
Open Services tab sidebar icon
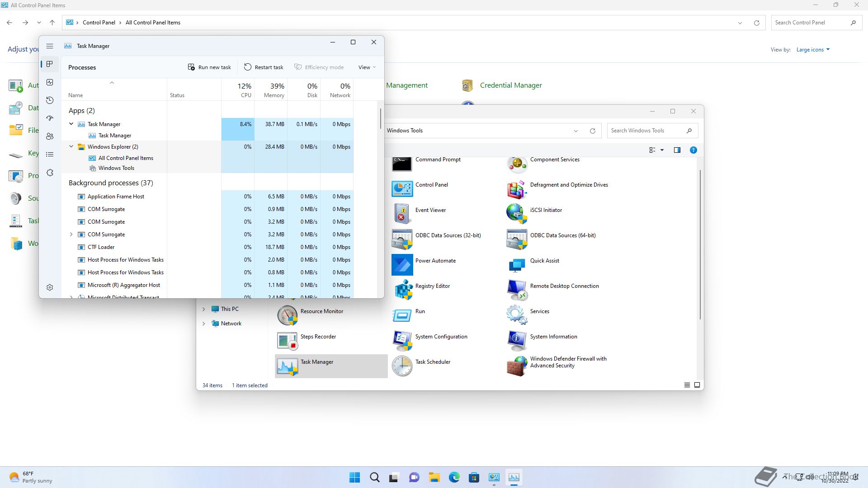[x=50, y=173]
